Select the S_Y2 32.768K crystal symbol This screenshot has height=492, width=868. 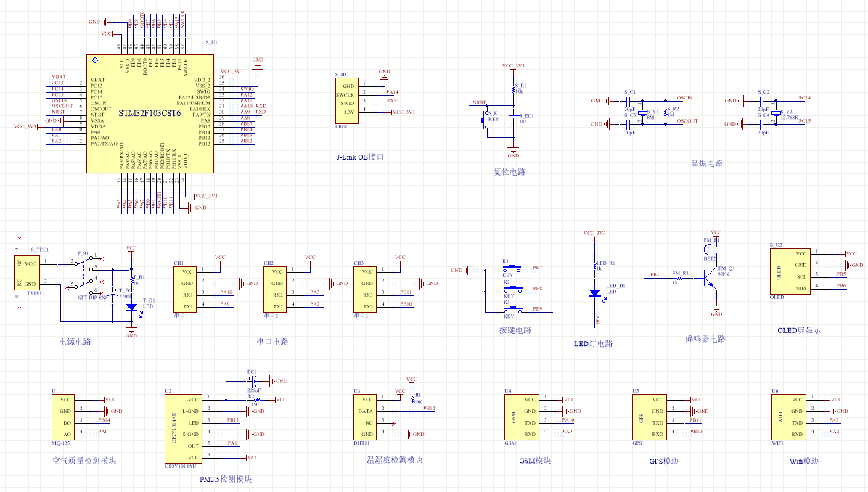coord(776,112)
